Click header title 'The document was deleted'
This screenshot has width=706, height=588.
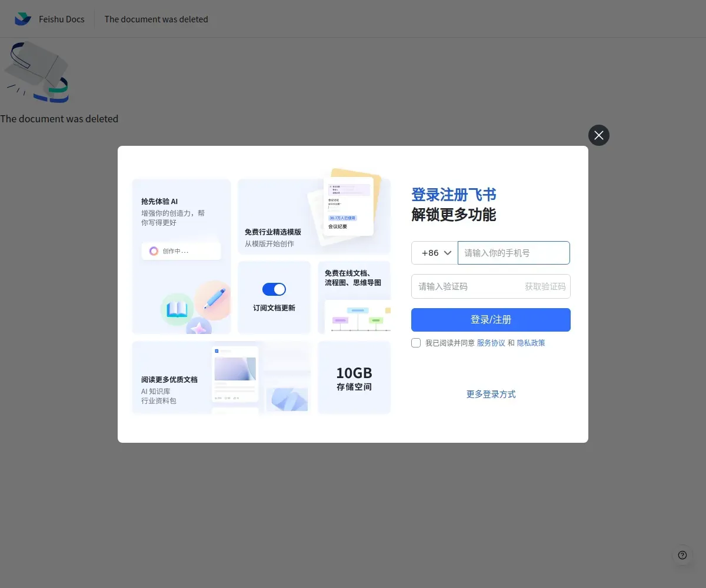point(156,19)
